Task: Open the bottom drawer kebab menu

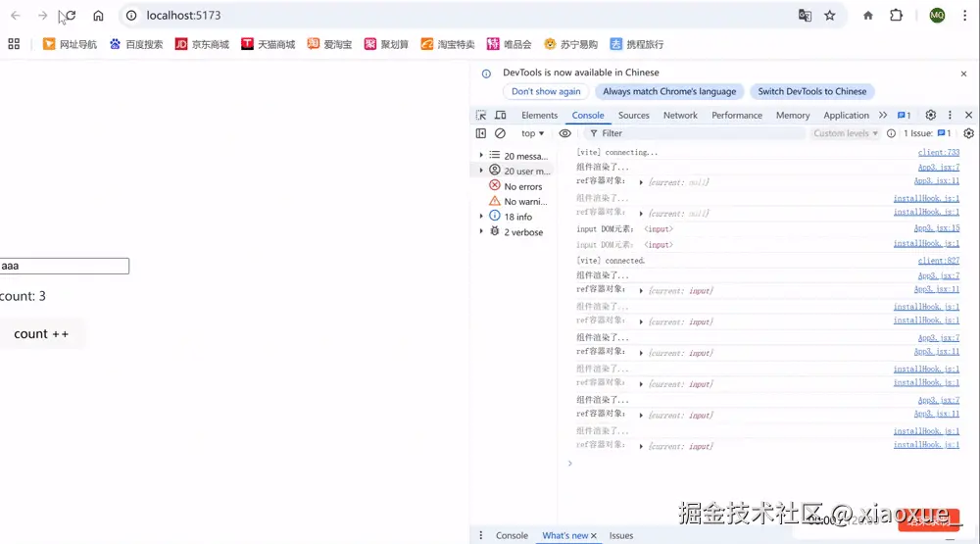Action: pos(480,535)
